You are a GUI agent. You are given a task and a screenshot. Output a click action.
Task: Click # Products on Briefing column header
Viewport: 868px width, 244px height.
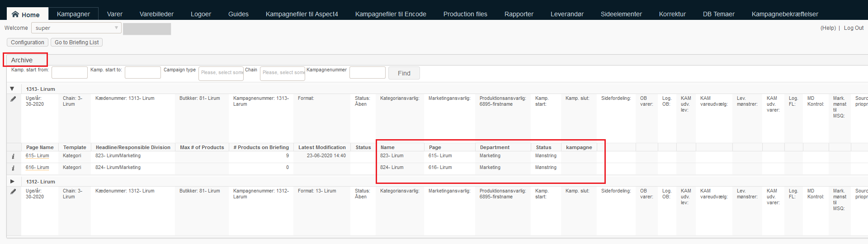261,147
